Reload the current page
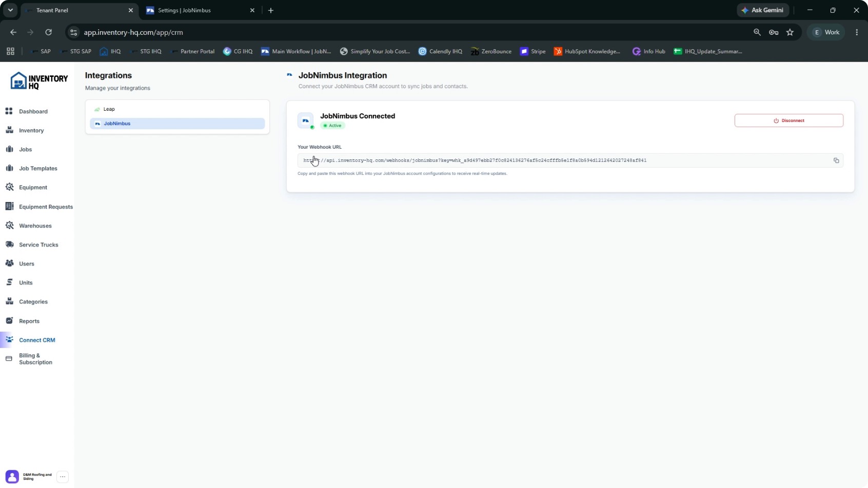868x488 pixels. (48, 32)
